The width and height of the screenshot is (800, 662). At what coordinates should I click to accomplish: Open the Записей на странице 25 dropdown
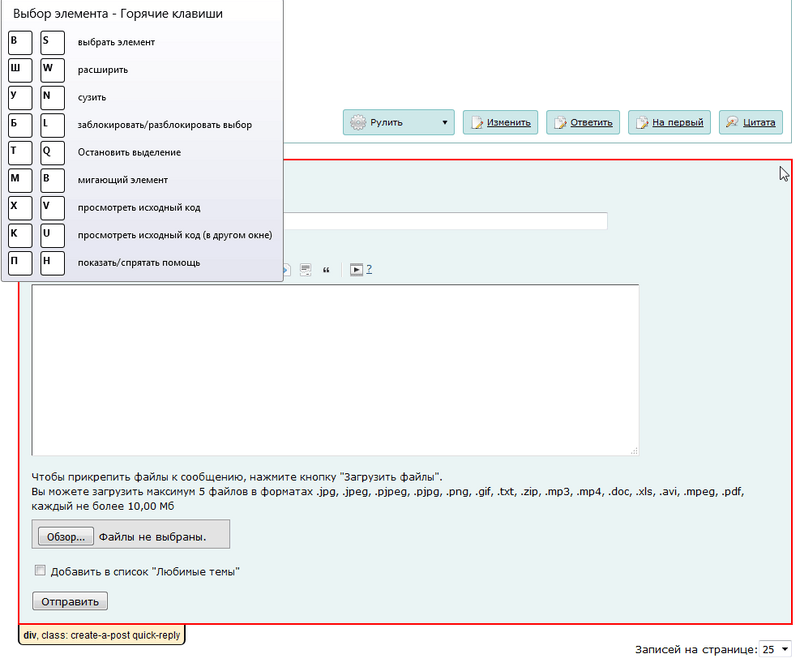pyautogui.click(x=775, y=649)
